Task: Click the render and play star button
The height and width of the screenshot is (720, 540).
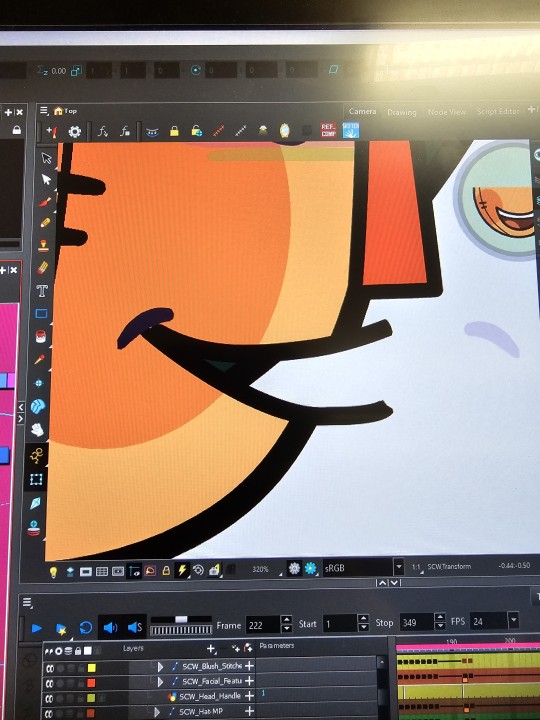Action: pyautogui.click(x=61, y=629)
